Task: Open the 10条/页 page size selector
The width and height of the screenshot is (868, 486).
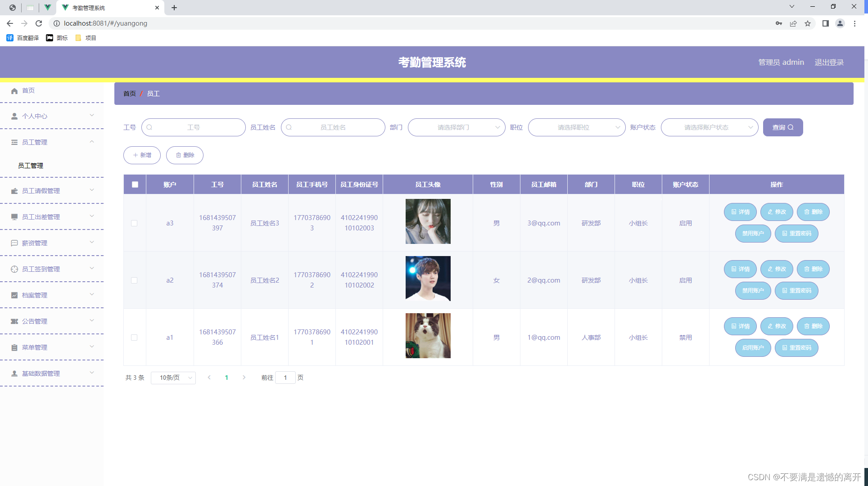Action: (173, 378)
